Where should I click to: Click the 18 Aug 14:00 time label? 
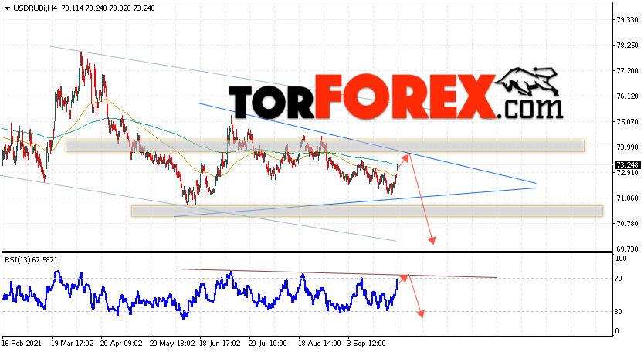pos(320,344)
